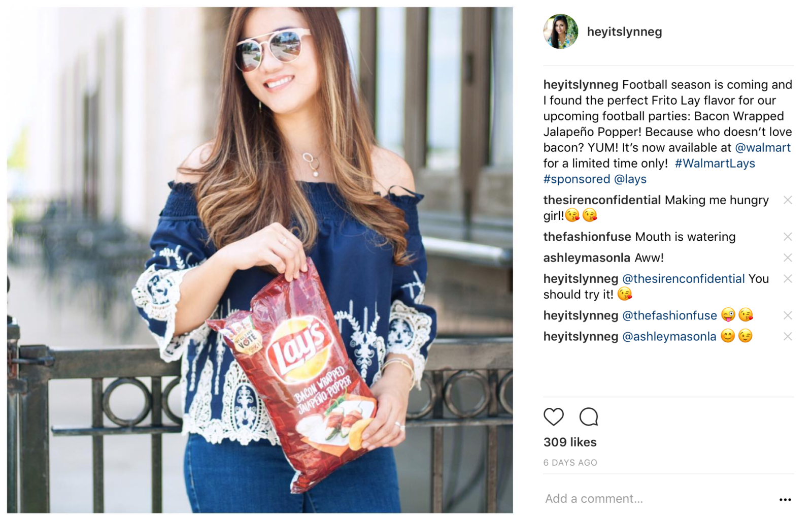Image resolution: width=812 pixels, height=515 pixels.
Task: Open the #sponsored hashtag link
Action: click(577, 179)
